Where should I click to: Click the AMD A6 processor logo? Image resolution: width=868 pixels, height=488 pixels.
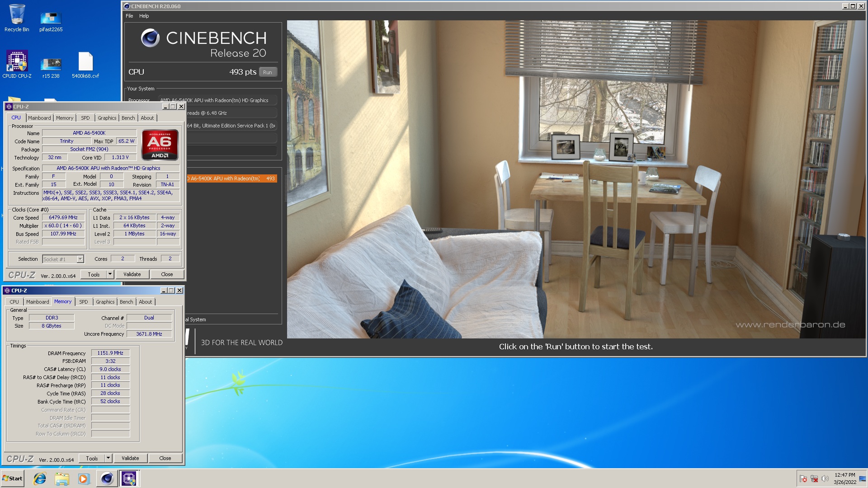[x=160, y=145]
